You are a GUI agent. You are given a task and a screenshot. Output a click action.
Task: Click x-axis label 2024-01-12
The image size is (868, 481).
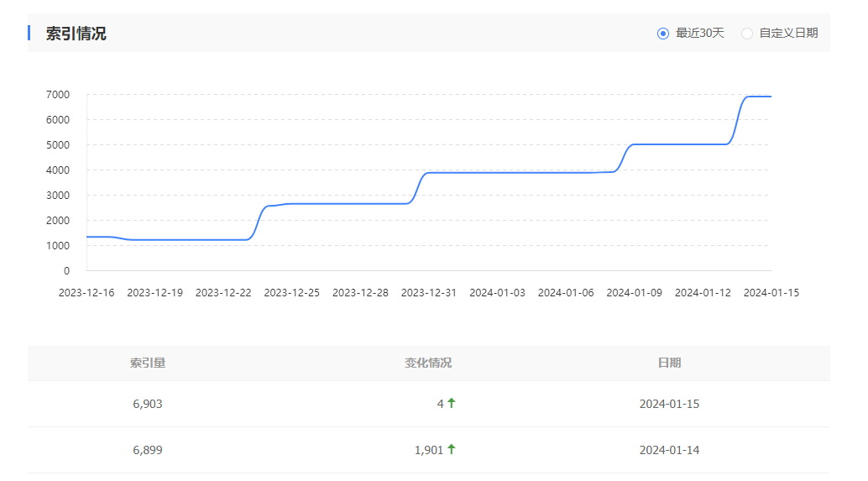[x=703, y=293]
